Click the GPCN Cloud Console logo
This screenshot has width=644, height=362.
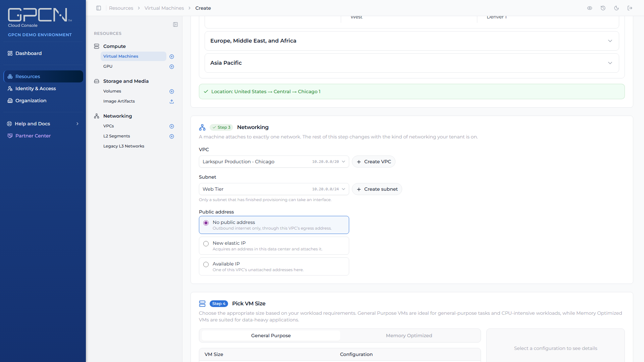(x=40, y=18)
